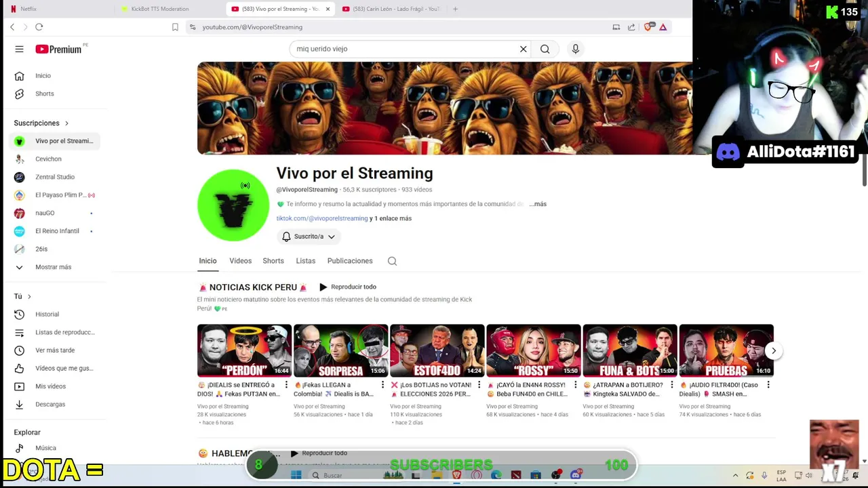Open NOTICIAS KICK PERU playlist title
The image size is (868, 488).
click(x=253, y=287)
